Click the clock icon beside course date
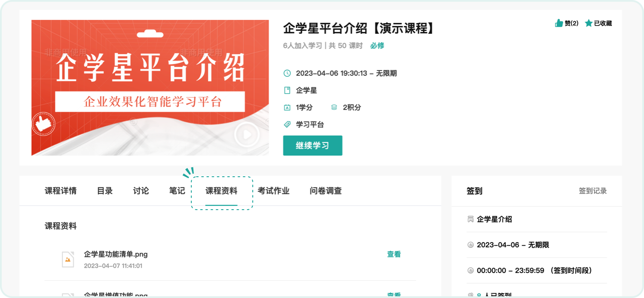The height and width of the screenshot is (298, 644). (287, 73)
